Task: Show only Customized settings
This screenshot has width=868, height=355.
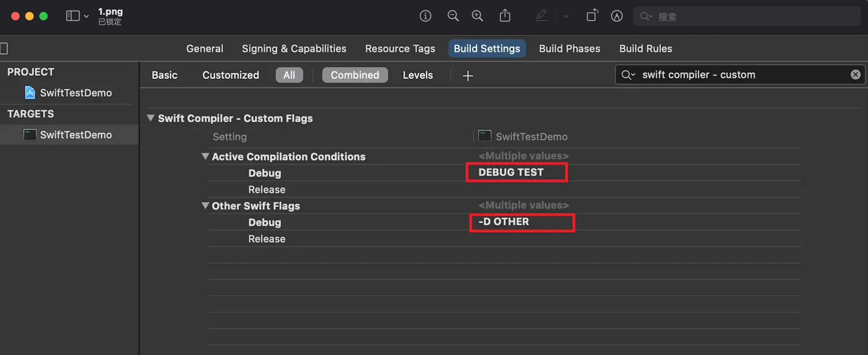Action: tap(231, 75)
